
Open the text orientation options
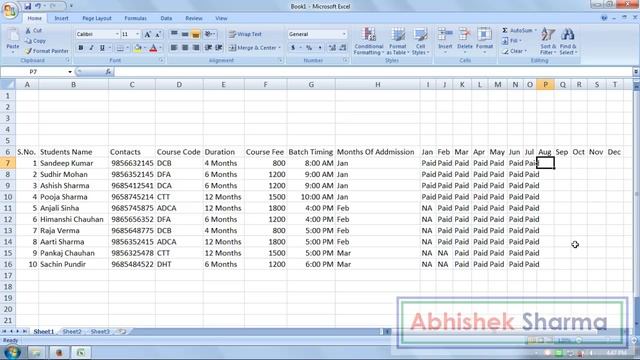tap(210, 34)
